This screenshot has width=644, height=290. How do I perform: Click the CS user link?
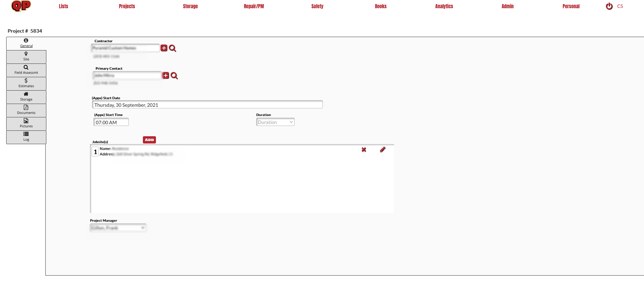tap(620, 6)
